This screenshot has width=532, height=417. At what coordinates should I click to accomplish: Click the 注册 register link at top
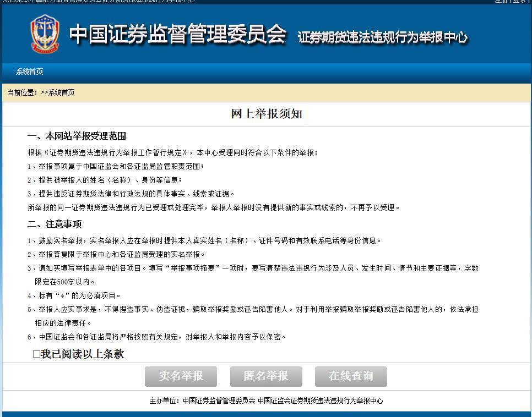500,1
